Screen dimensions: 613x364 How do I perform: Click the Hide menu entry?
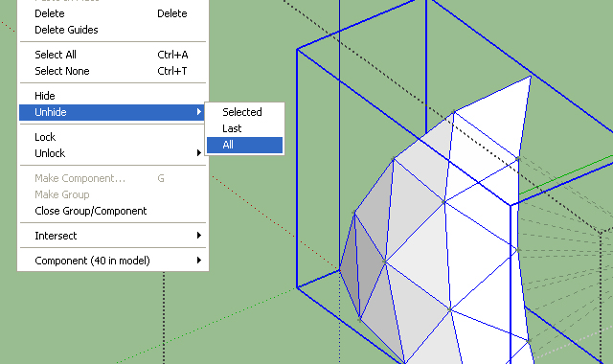point(113,96)
